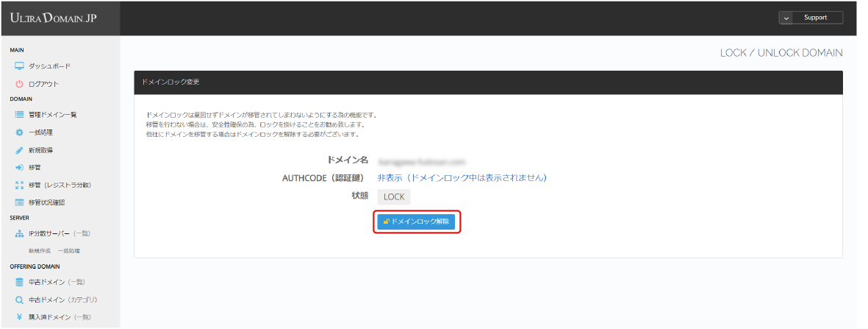Screen dimensions: 868x329
Task: Click the LOCK status badge
Action: 394,197
